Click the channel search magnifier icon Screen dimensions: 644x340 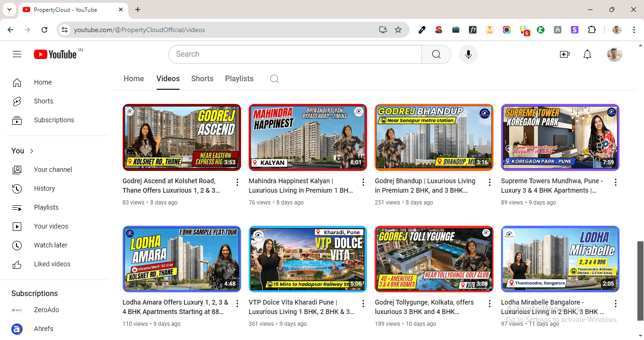pos(275,79)
